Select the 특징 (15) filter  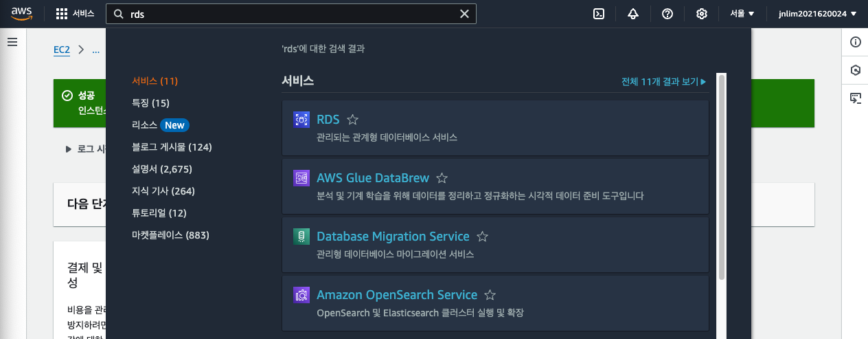[x=150, y=103]
